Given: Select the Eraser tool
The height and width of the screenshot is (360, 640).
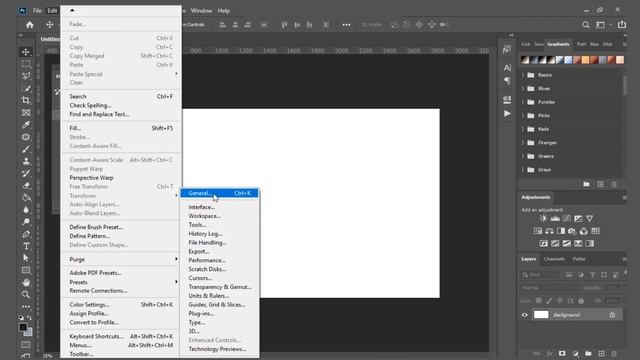Looking at the screenshot, I should tap(26, 186).
